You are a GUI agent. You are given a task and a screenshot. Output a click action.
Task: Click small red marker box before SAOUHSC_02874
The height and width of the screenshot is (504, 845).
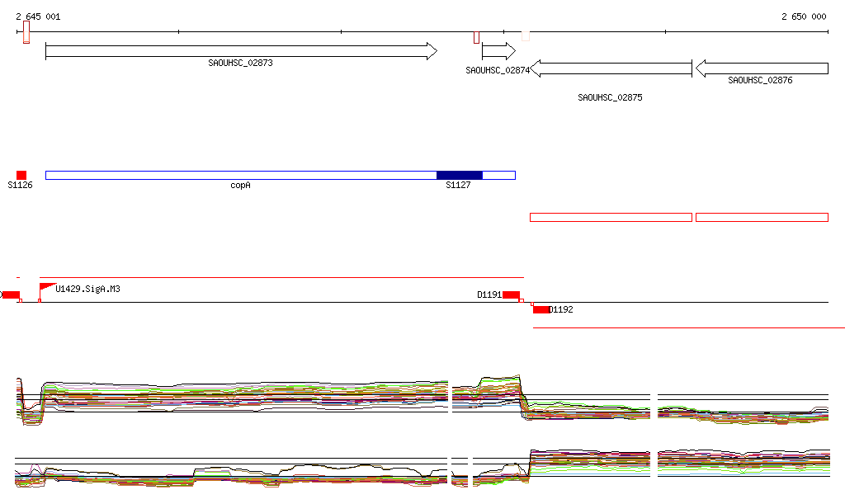point(476,37)
